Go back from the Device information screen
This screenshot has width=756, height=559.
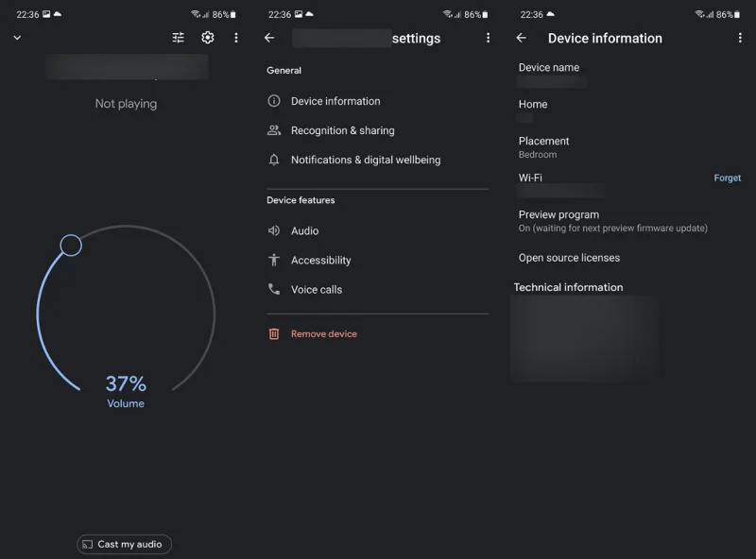point(522,38)
